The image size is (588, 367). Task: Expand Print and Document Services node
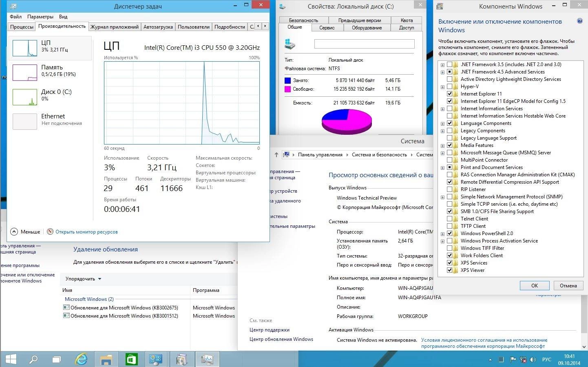[442, 168]
